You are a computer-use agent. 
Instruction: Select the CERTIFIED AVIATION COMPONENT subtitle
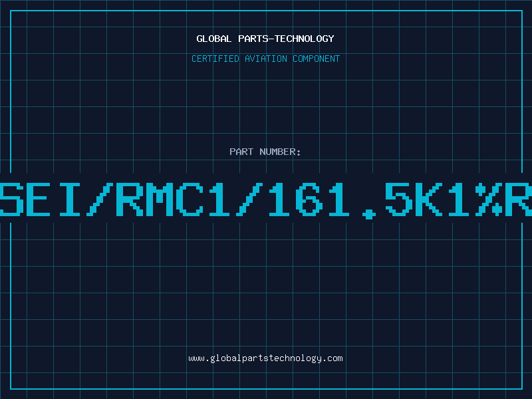click(x=265, y=59)
